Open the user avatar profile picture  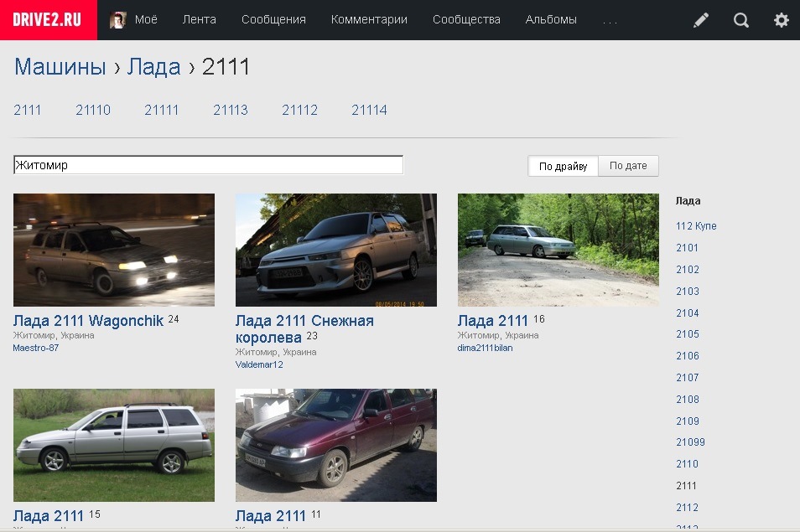[118, 20]
